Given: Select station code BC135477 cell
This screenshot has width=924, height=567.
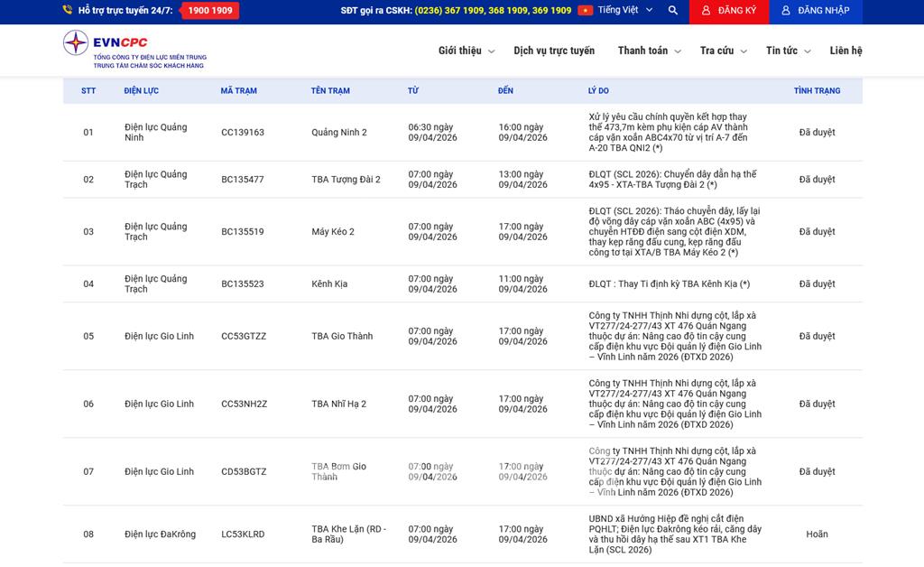Looking at the screenshot, I should point(243,180).
